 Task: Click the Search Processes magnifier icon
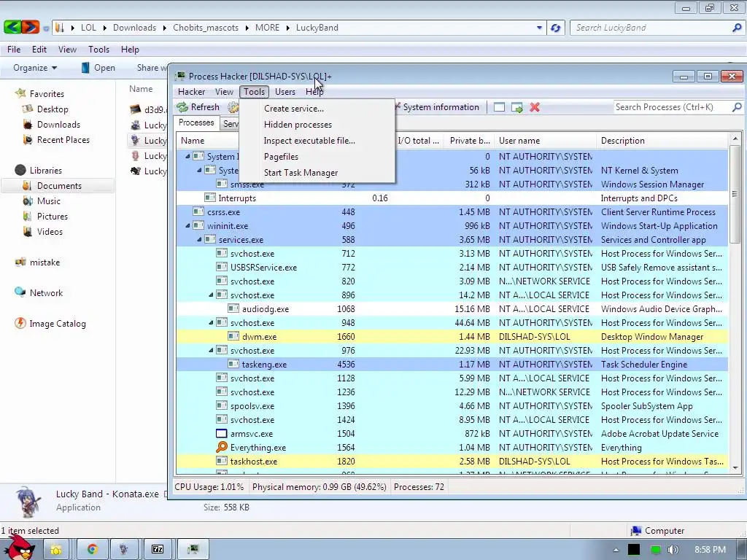pyautogui.click(x=737, y=107)
